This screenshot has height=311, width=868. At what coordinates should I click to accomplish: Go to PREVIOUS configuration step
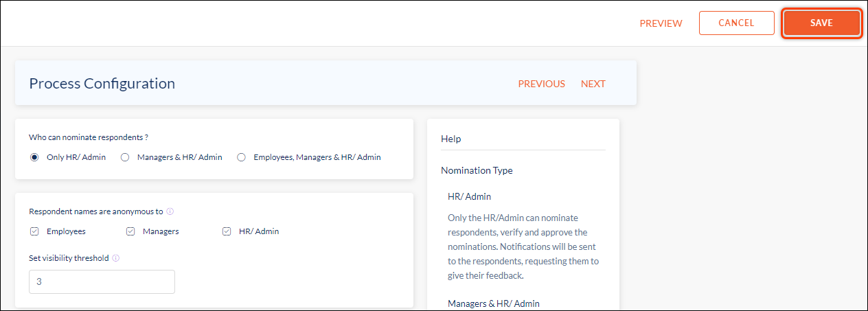(x=541, y=84)
